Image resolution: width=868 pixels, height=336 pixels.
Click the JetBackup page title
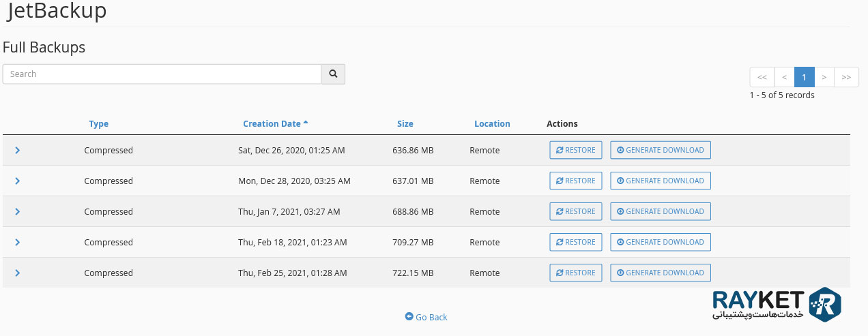pyautogui.click(x=57, y=11)
